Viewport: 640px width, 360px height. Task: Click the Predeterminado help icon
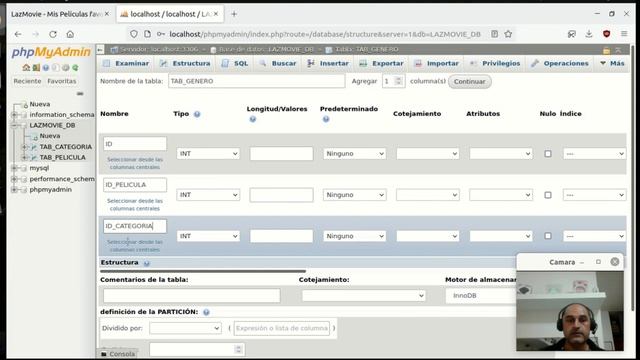[x=326, y=119]
